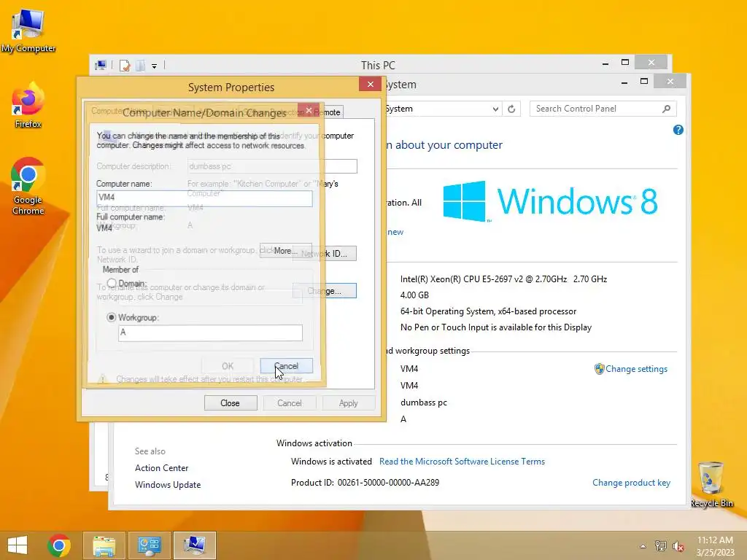
Task: Switch to System Properties taskbar icon
Action: click(194, 545)
